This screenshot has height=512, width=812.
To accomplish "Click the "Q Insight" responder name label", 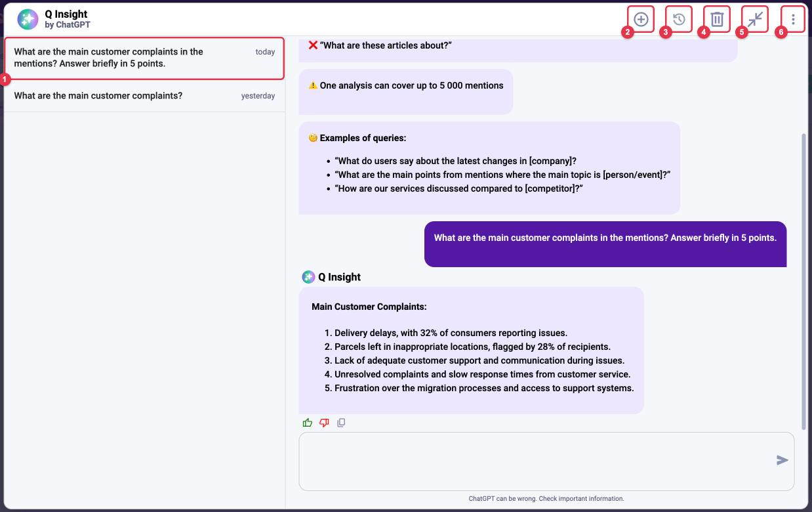I will pos(339,277).
